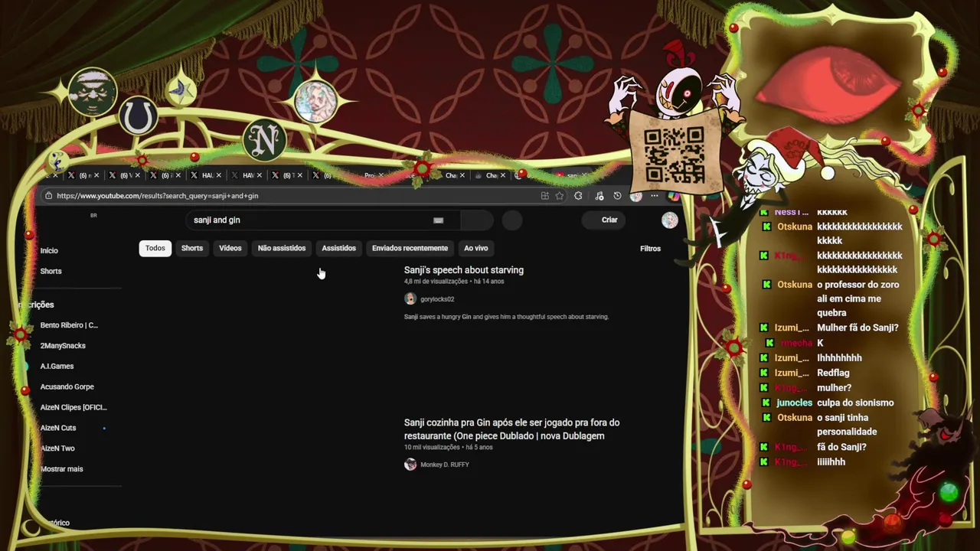Viewport: 980px width, 551px height.
Task: Select the Vídeos filter chip
Action: (x=230, y=248)
